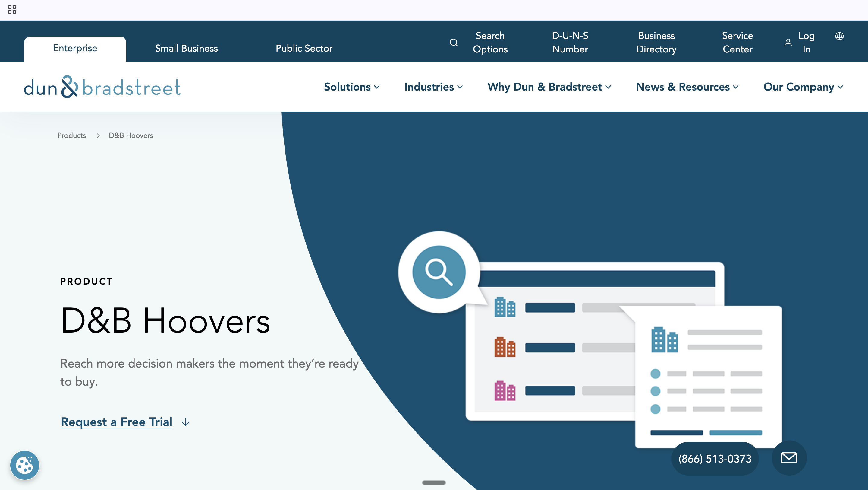The image size is (868, 490).
Task: Switch to the Public Sector tab
Action: pos(304,48)
